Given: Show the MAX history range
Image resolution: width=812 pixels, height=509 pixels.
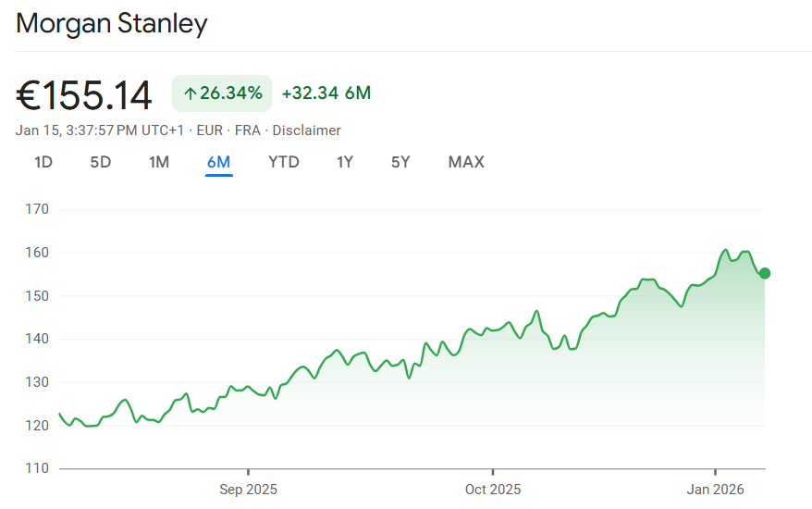Looking at the screenshot, I should tap(466, 162).
